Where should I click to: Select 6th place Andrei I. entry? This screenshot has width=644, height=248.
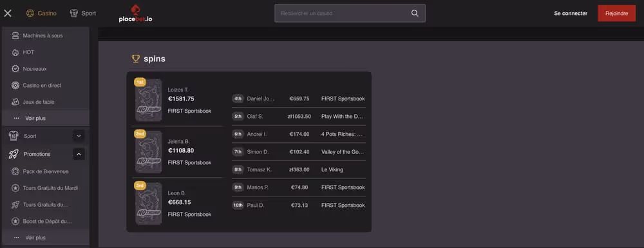[x=299, y=134]
